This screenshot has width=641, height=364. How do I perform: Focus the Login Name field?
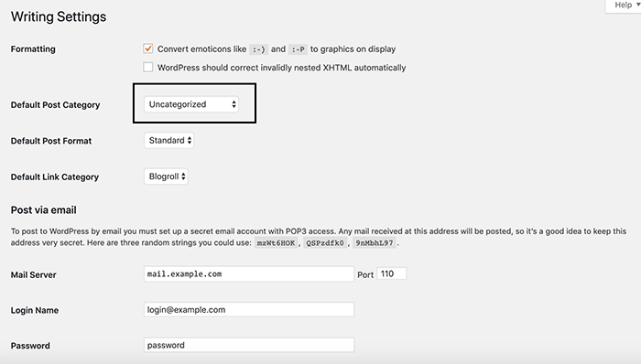pyautogui.click(x=248, y=310)
